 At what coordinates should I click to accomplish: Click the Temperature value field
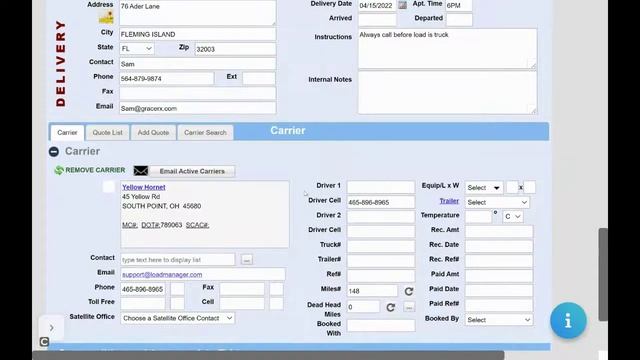478,216
